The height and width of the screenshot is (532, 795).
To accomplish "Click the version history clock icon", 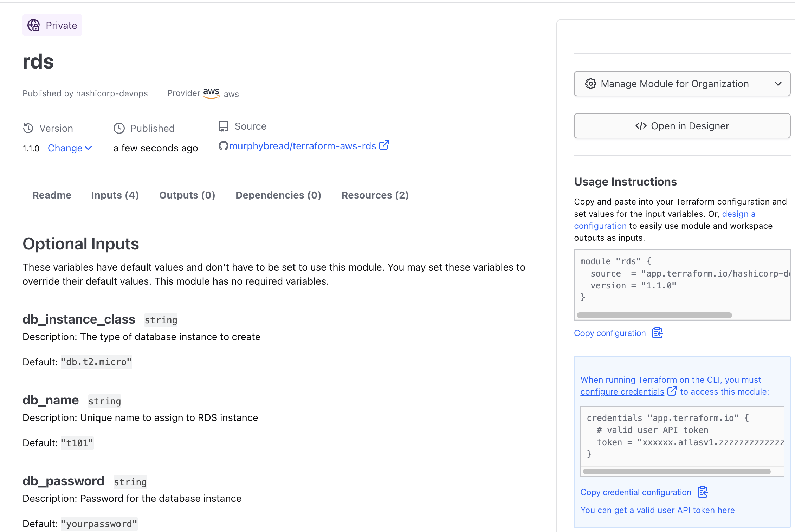I will (x=28, y=128).
